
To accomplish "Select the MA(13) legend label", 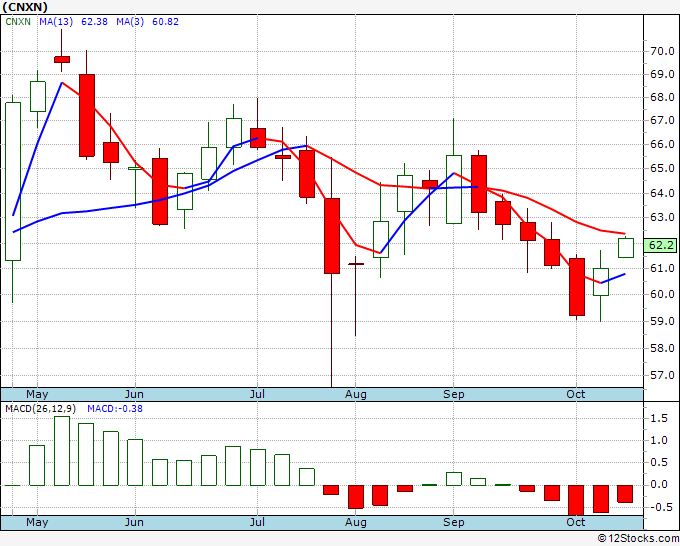I will coord(56,22).
